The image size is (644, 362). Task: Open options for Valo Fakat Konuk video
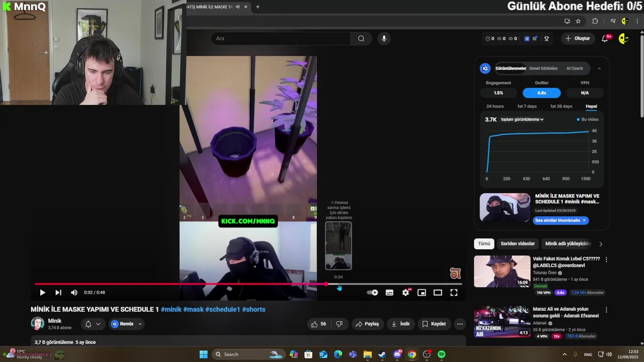coord(606,260)
